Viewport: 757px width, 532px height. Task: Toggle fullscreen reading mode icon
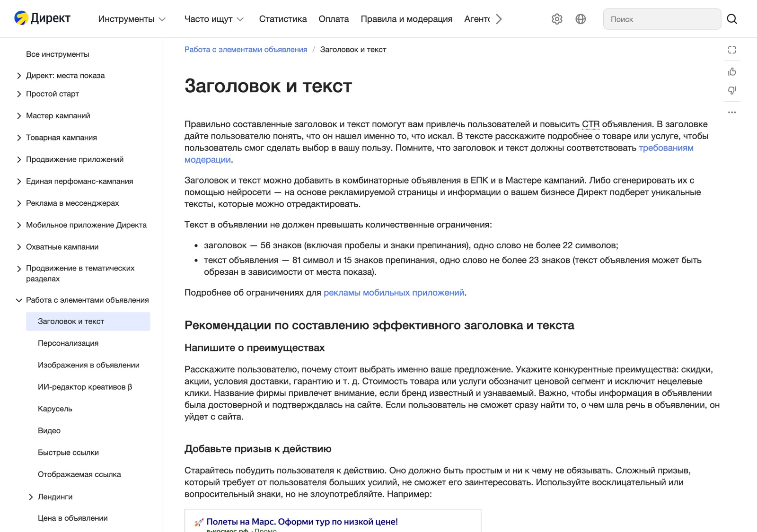pos(732,50)
